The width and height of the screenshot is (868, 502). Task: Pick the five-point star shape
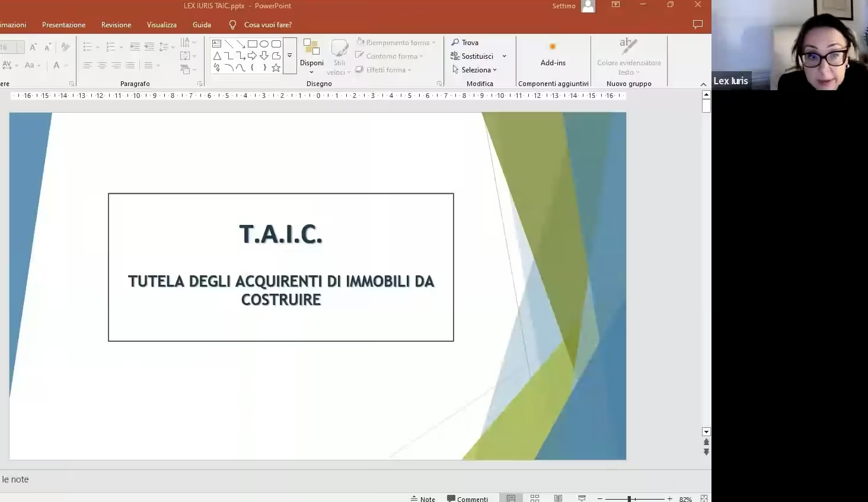tap(276, 68)
